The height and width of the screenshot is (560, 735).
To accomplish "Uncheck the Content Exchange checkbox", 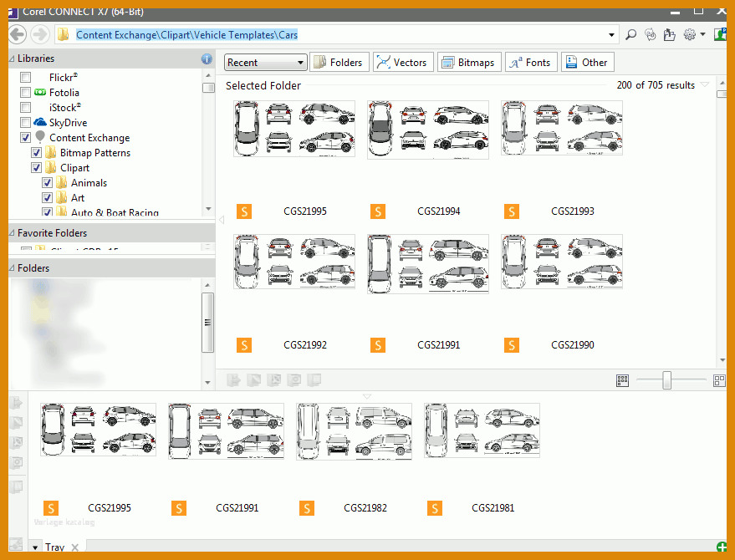I will [x=26, y=137].
